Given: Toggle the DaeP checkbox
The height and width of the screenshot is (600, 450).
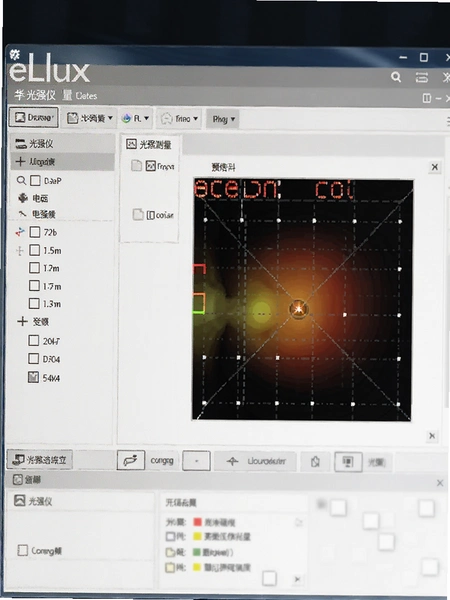Looking at the screenshot, I should coord(35,180).
